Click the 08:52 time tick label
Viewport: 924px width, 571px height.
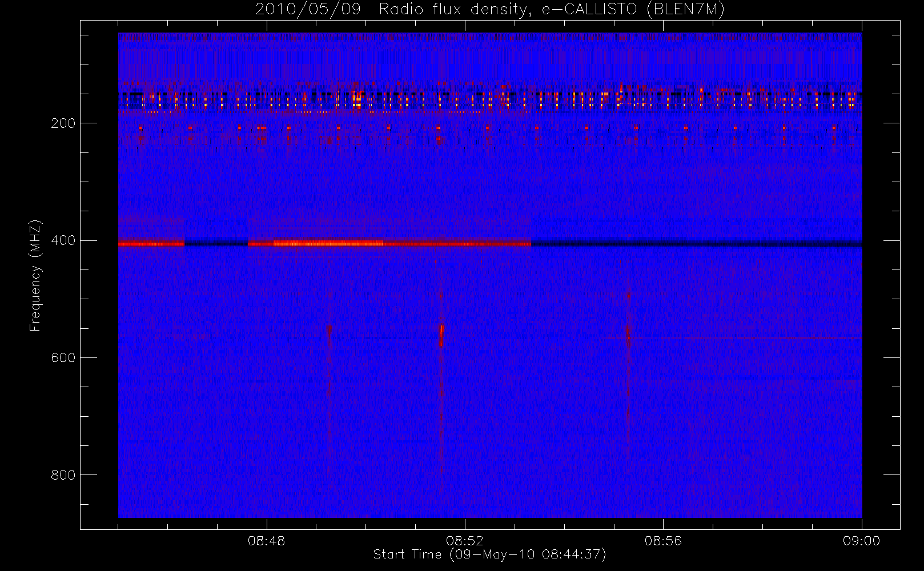point(465,541)
